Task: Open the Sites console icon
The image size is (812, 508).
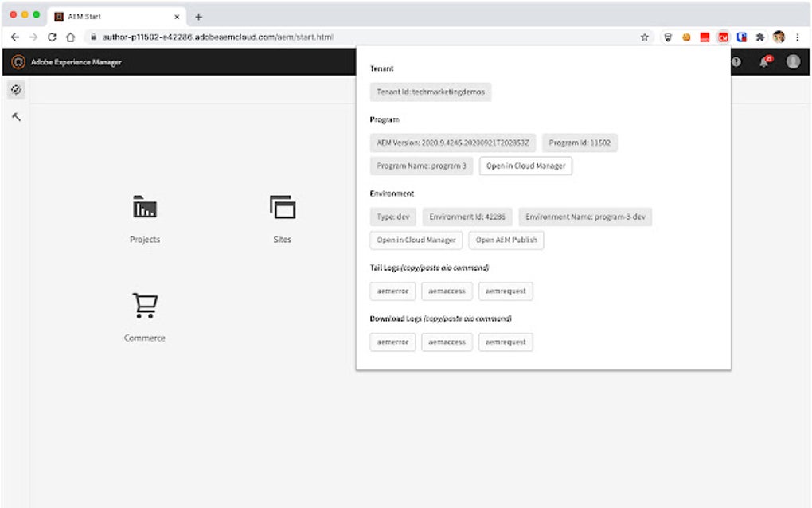Action: pyautogui.click(x=282, y=207)
